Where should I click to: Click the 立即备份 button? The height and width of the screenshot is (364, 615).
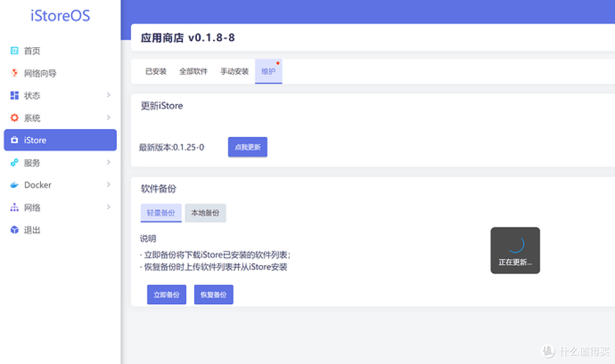(x=166, y=294)
